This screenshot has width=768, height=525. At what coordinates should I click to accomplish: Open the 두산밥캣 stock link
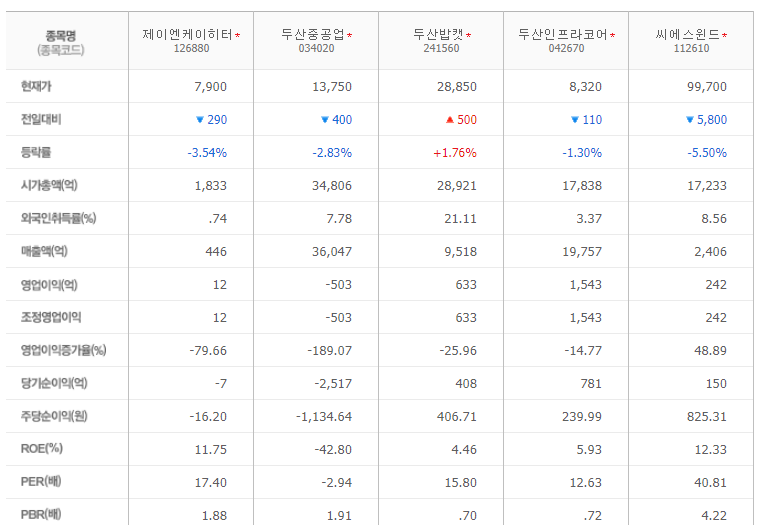[x=438, y=35]
